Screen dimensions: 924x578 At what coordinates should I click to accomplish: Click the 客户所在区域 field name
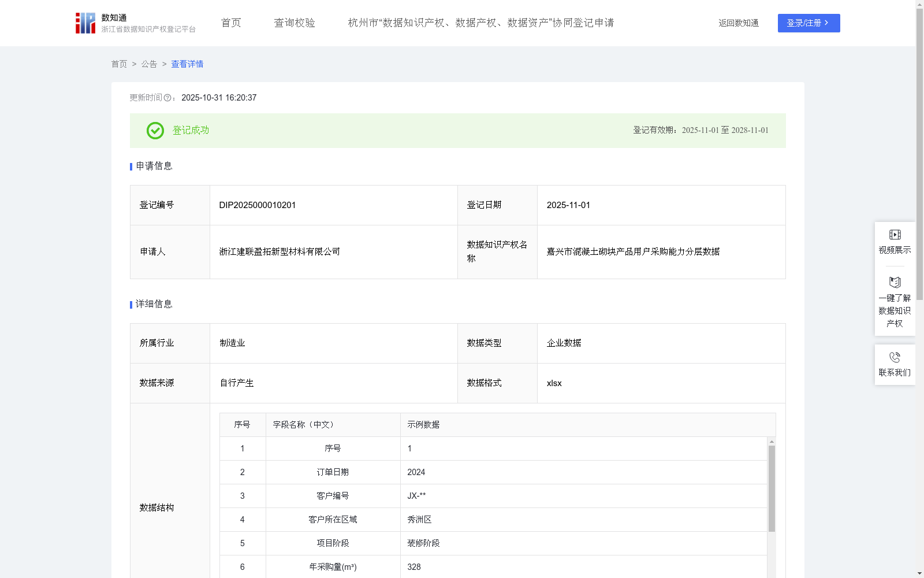point(333,520)
